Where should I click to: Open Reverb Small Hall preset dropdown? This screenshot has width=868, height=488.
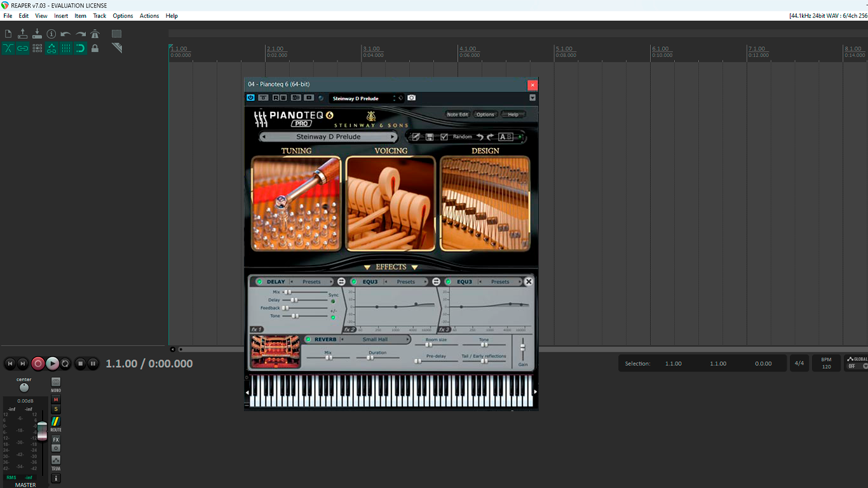tap(375, 339)
